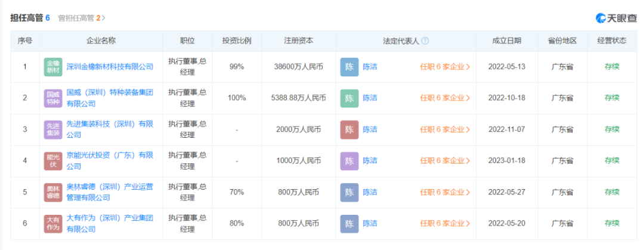
Task: Expand 任职6家企业 in the 大有作为 row
Action: tap(445, 223)
